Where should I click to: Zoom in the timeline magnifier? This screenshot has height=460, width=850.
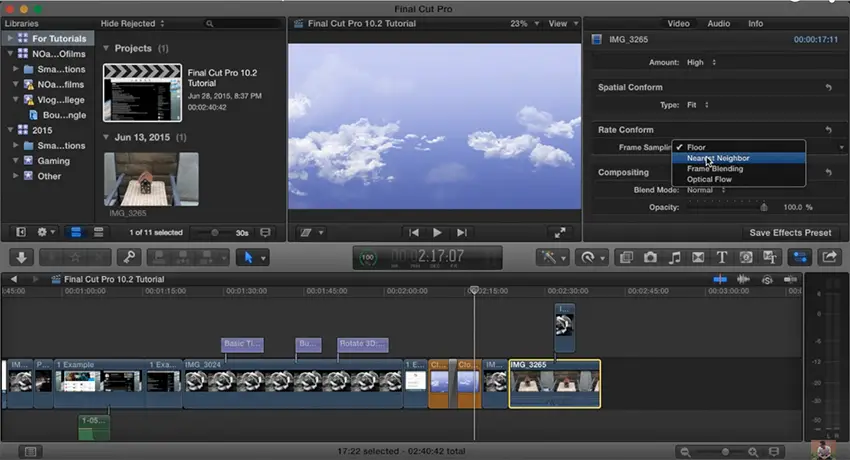tap(753, 451)
